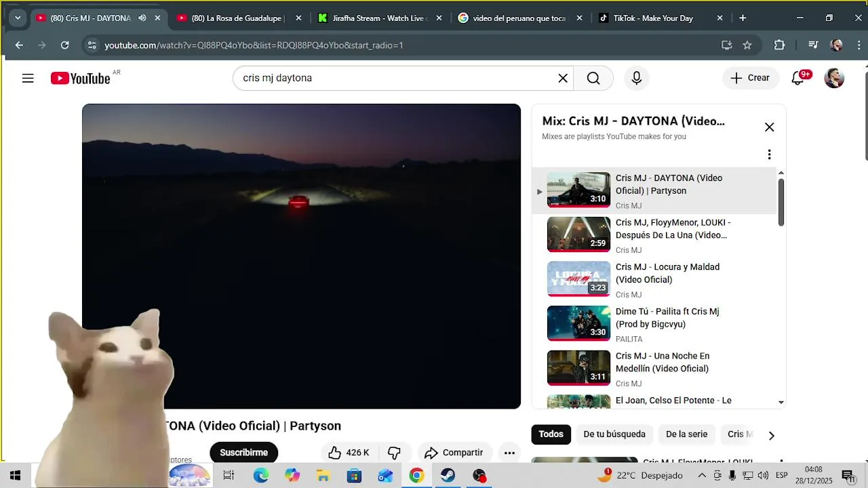868x488 pixels.
Task: Open Chrome extensions puzzle icon
Action: pyautogui.click(x=779, y=45)
